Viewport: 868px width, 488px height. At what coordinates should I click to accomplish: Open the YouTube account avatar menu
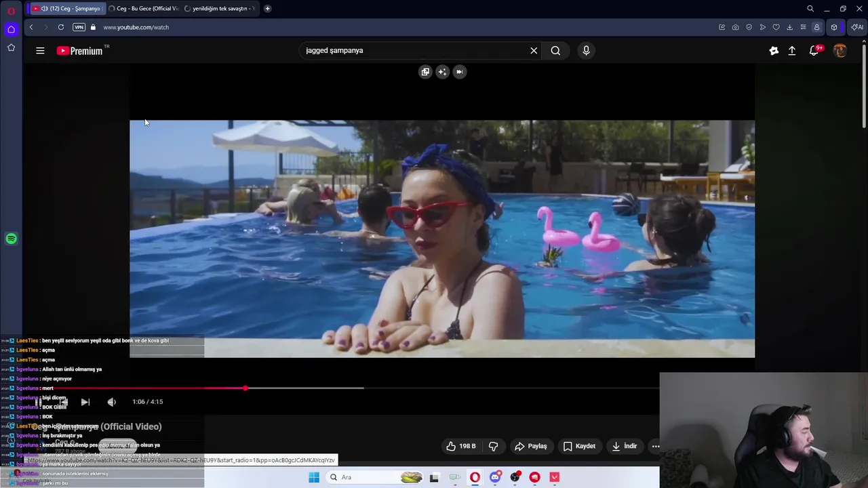point(840,50)
